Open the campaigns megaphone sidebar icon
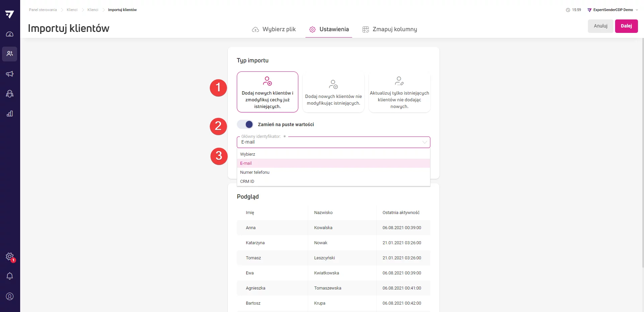Image resolution: width=644 pixels, height=312 pixels. pos(10,74)
